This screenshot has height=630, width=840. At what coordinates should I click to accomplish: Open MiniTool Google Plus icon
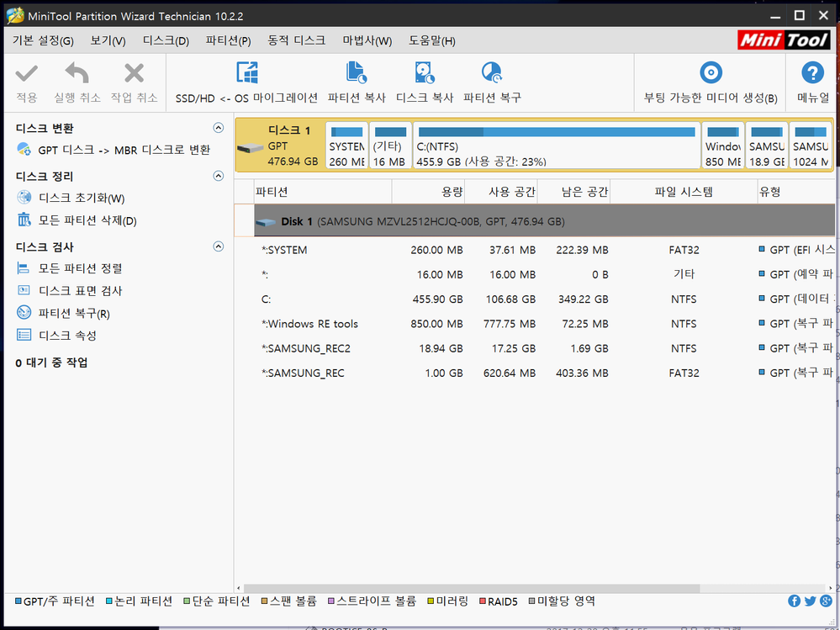pos(826,601)
